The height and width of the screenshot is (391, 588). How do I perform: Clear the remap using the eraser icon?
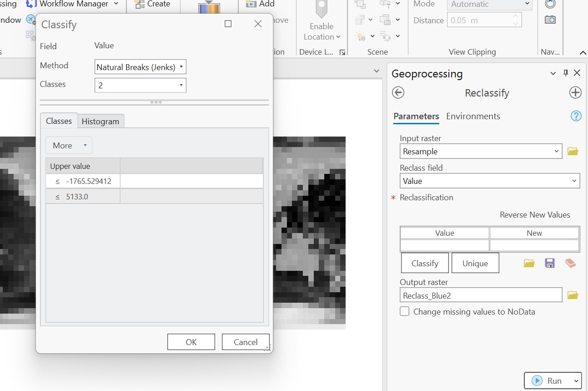570,263
